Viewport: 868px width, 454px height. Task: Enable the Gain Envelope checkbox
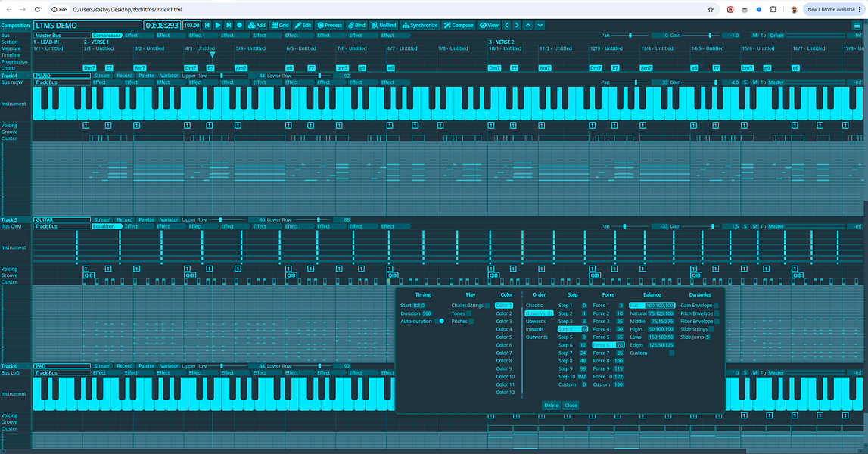tap(716, 306)
